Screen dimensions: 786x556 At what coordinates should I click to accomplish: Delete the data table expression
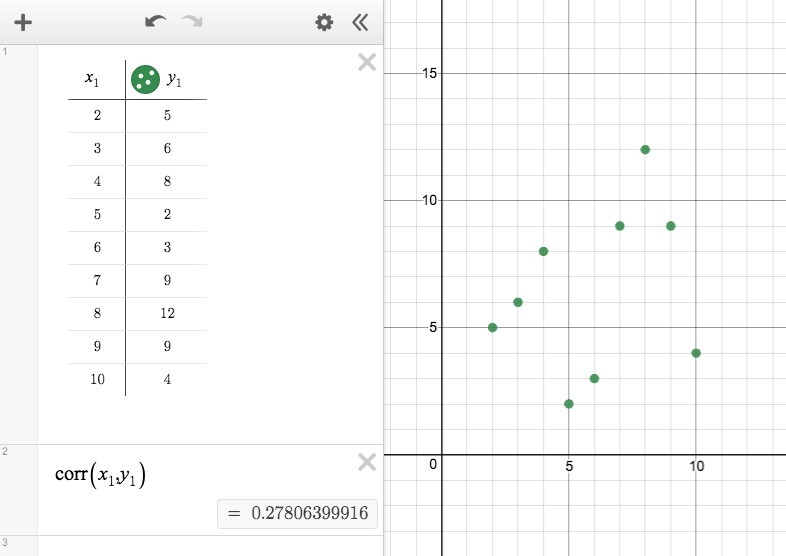pos(367,62)
